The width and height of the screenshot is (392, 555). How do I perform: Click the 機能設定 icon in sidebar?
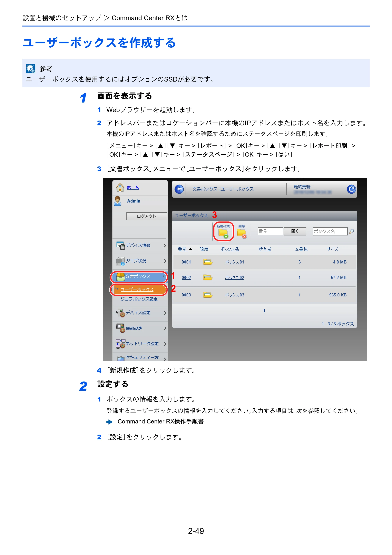pos(120,328)
